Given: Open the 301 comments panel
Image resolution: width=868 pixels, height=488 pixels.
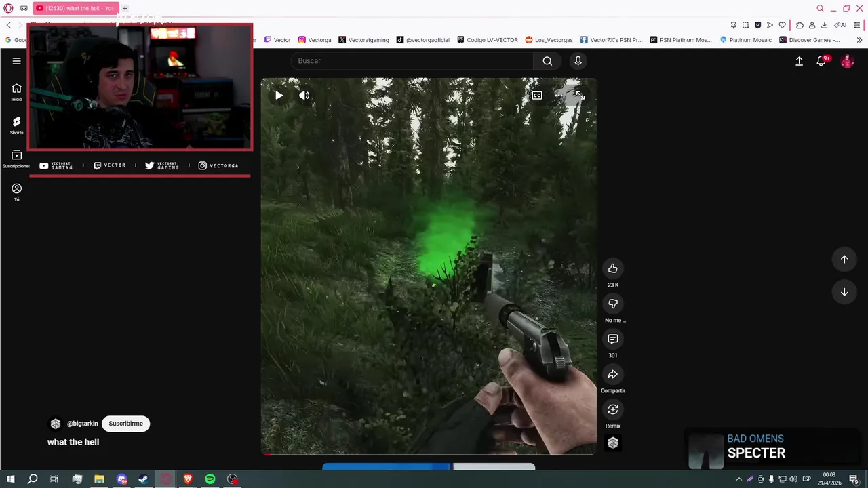Looking at the screenshot, I should point(613,339).
